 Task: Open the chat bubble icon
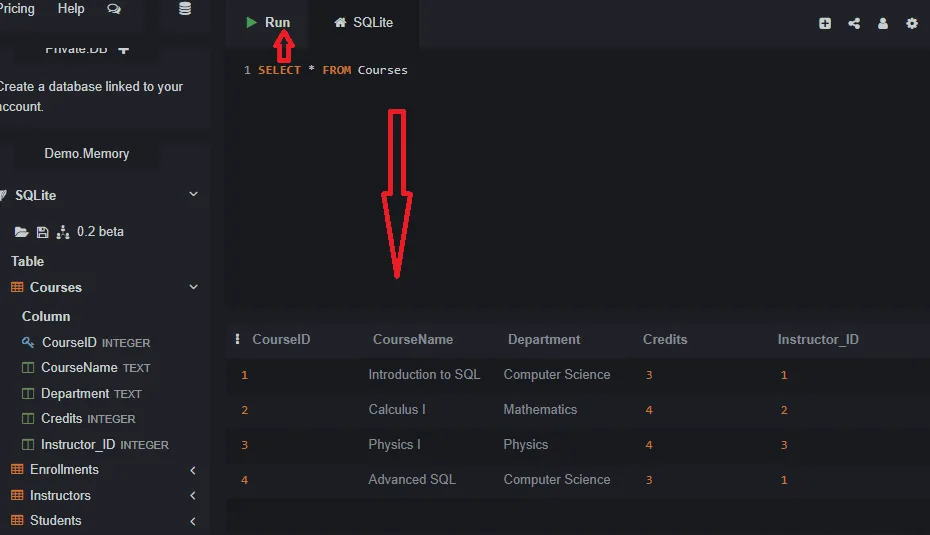pos(113,9)
